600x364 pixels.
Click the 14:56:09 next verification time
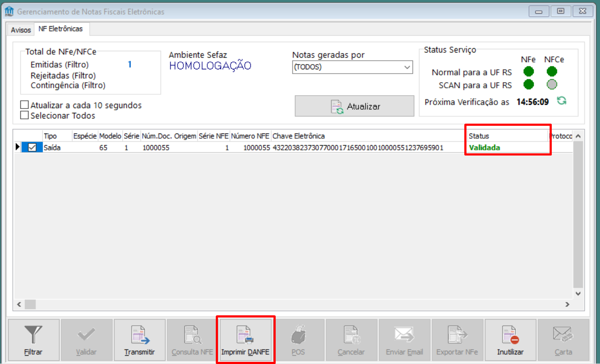click(533, 102)
